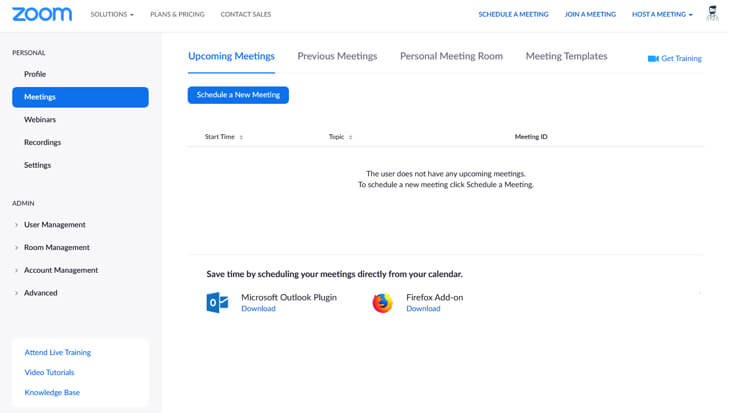Click the Zoom logo

[x=42, y=14]
